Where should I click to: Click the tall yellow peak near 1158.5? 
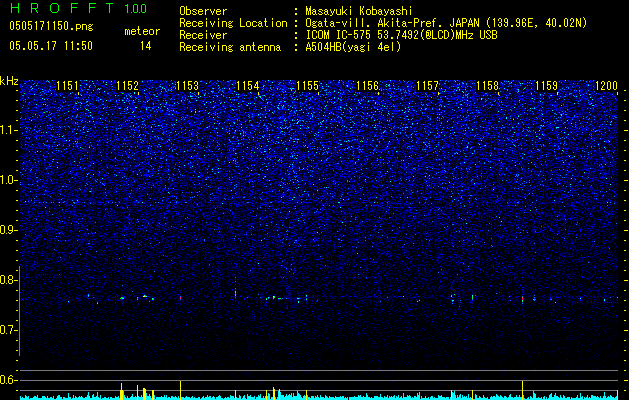(522, 390)
